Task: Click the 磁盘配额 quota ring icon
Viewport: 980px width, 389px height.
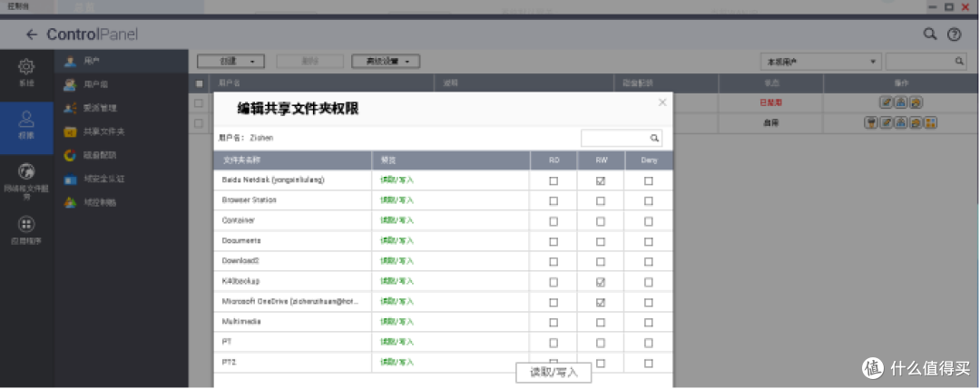Action: tap(71, 155)
